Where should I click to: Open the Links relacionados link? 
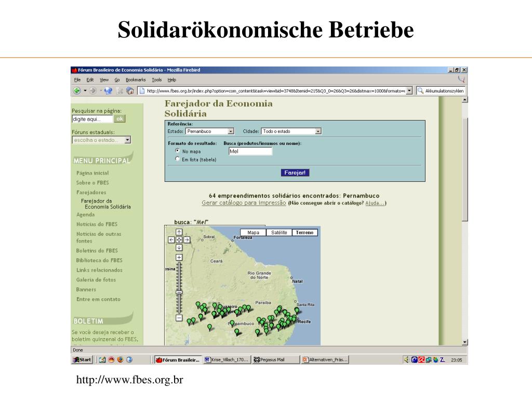99,270
